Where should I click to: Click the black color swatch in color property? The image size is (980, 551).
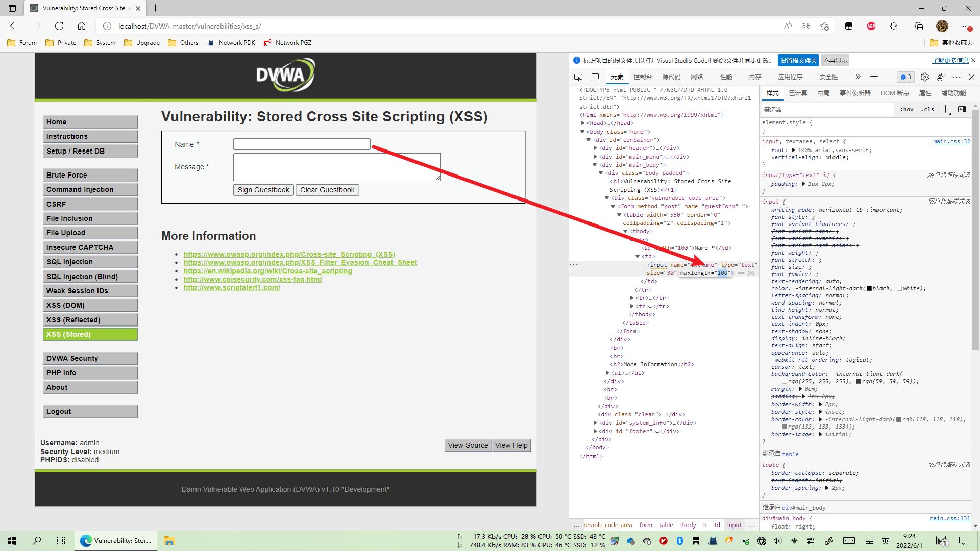[869, 288]
